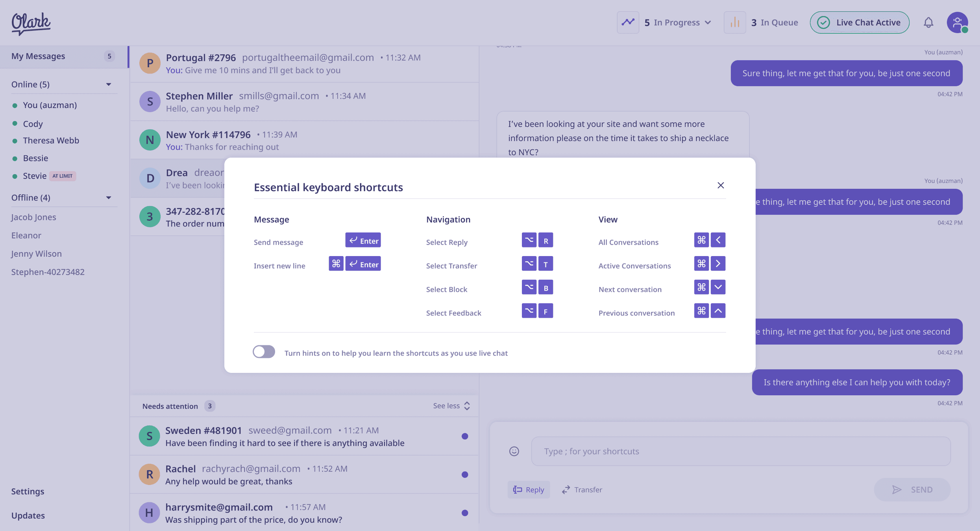980x531 pixels.
Task: Click the In Queue bar chart icon
Action: click(734, 22)
